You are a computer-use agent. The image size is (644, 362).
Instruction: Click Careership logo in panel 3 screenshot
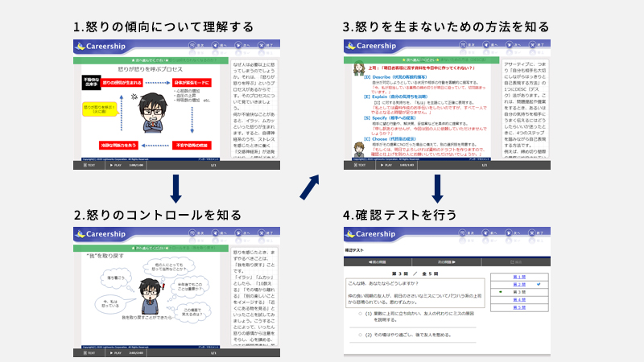tap(371, 46)
